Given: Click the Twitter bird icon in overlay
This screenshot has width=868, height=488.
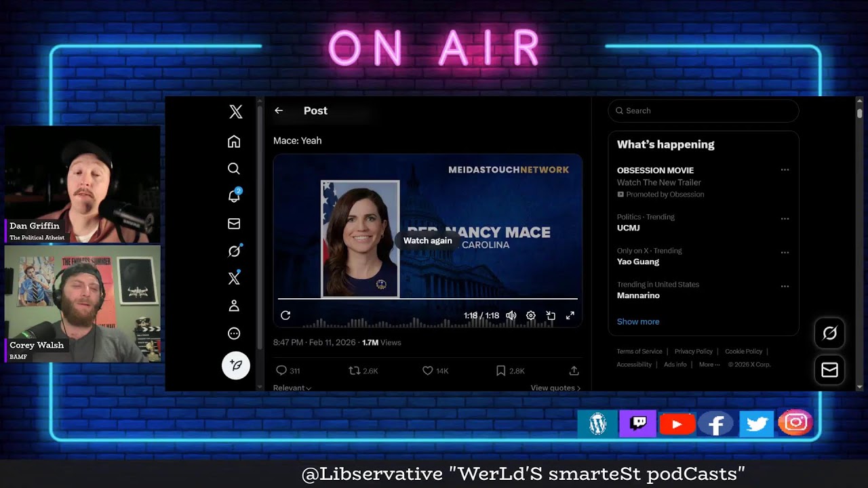Looking at the screenshot, I should (756, 424).
